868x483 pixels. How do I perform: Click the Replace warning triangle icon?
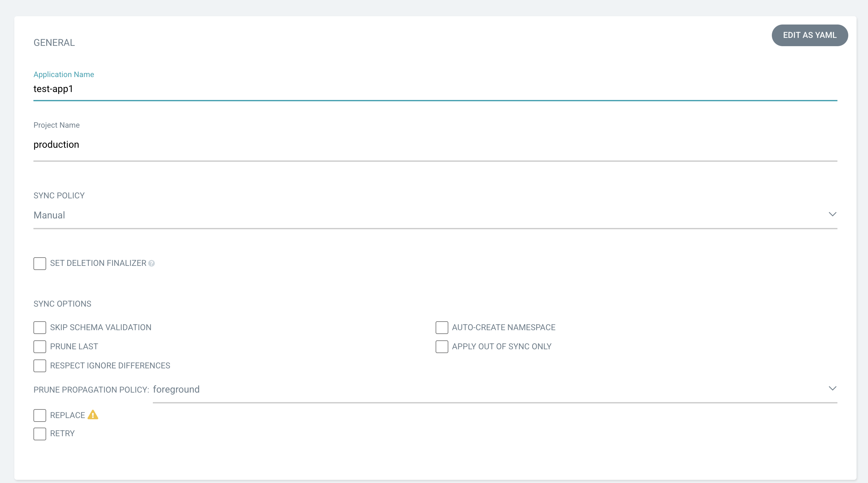pyautogui.click(x=93, y=415)
